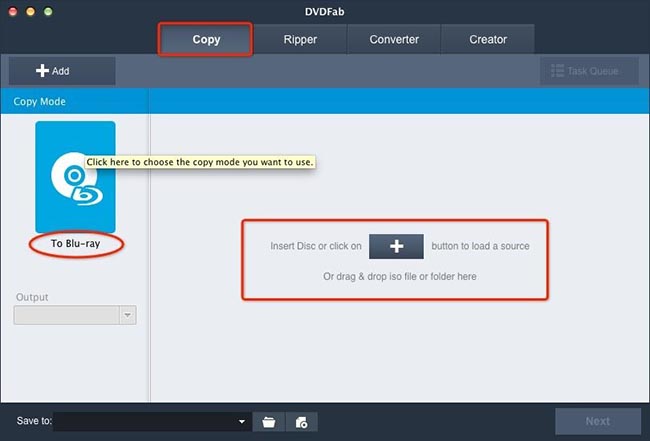Expand the Save to path dropdown arrow
The image size is (650, 441).
(242, 422)
